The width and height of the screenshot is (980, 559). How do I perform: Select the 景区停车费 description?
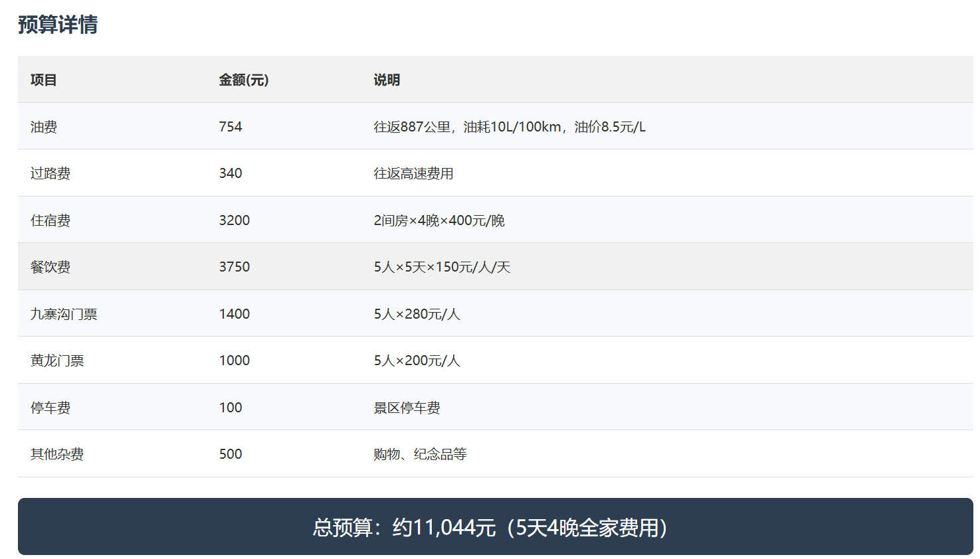[407, 408]
